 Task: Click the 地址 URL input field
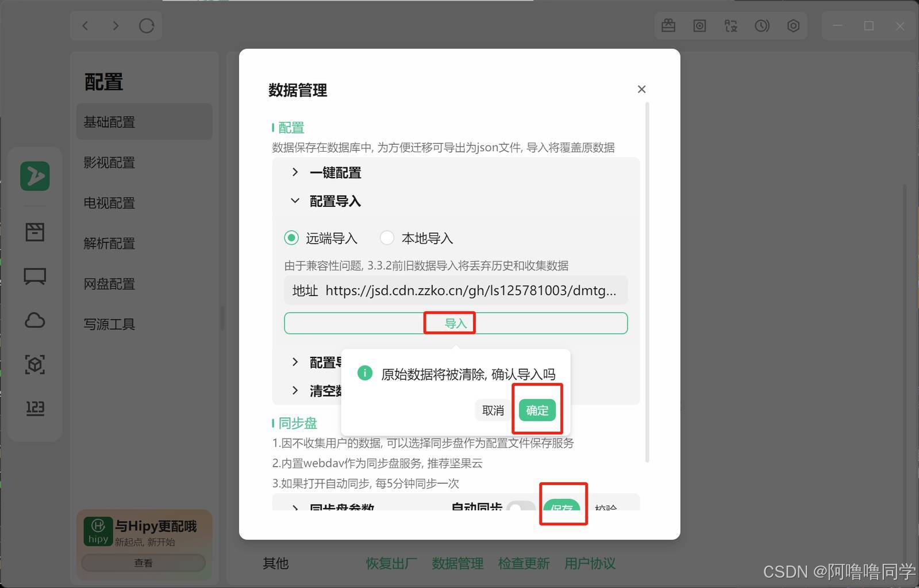(456, 290)
